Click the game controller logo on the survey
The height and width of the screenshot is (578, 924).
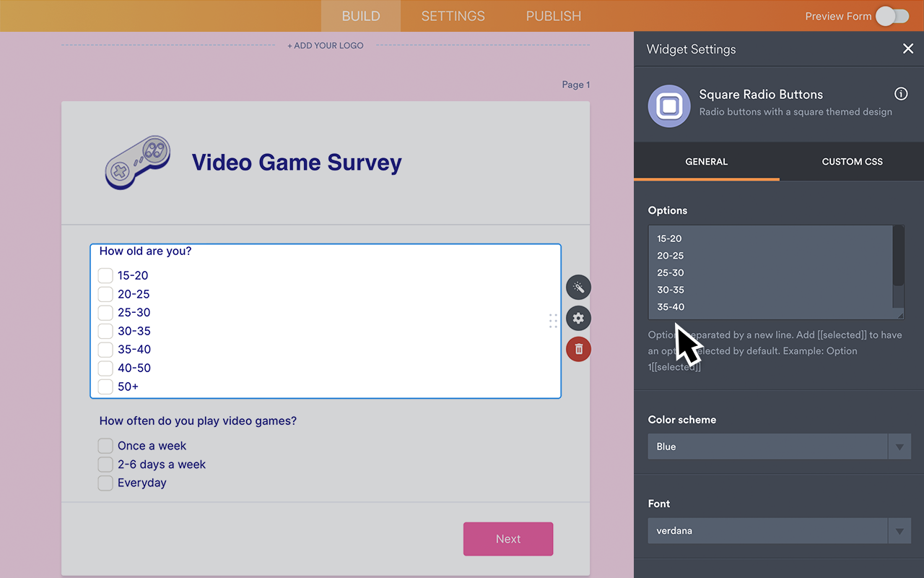click(137, 162)
